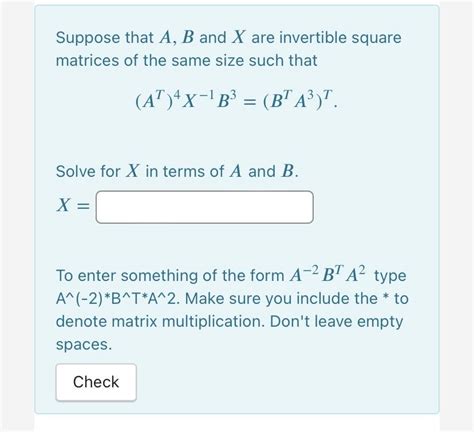474x432 pixels.
Task: Click the matrix equation with X inverse
Action: pos(236,100)
